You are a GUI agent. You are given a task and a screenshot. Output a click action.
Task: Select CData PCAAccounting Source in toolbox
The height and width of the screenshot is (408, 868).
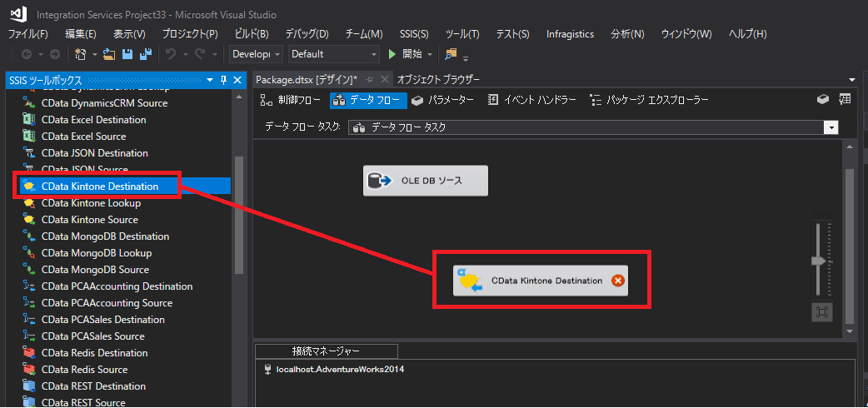tap(107, 303)
